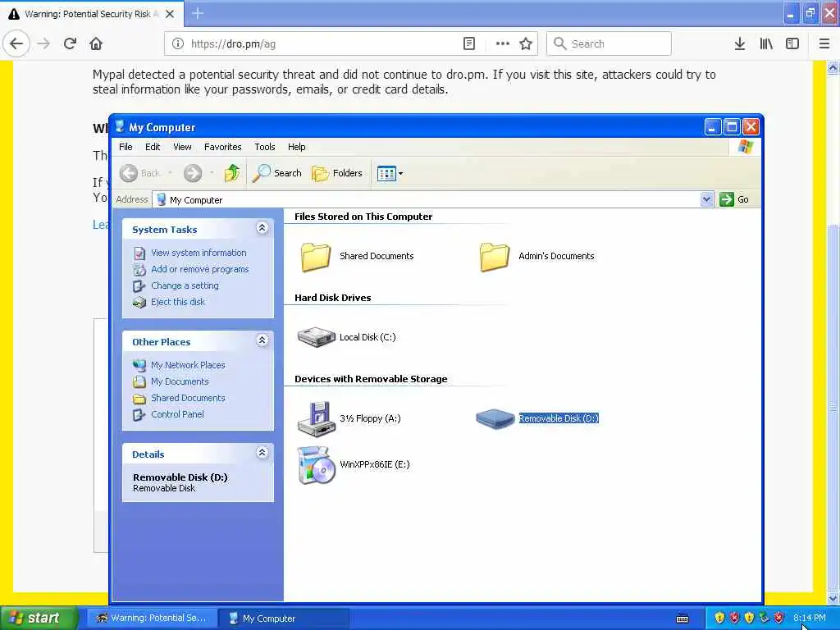The height and width of the screenshot is (630, 840).
Task: Open Search in My Computer toolbar
Action: click(277, 173)
